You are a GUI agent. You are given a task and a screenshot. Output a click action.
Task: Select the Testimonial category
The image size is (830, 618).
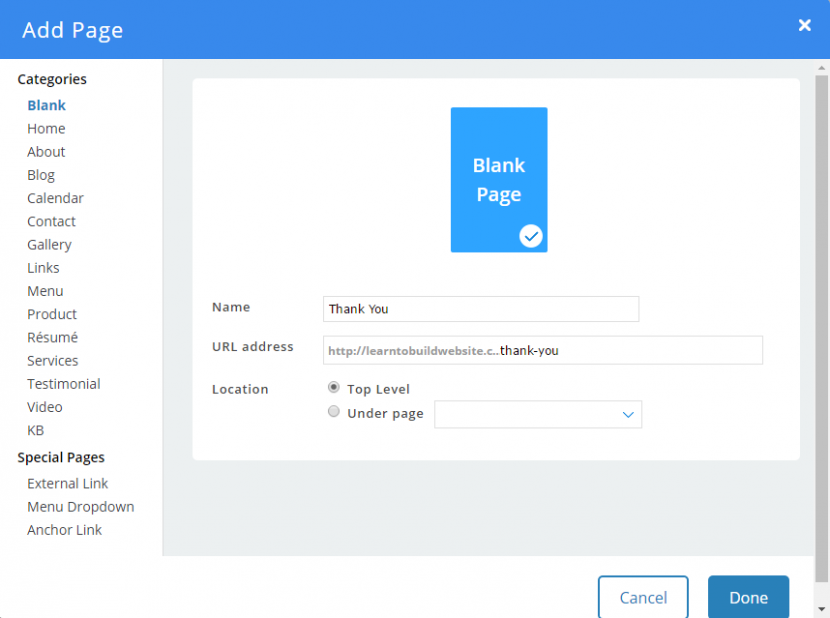click(64, 384)
